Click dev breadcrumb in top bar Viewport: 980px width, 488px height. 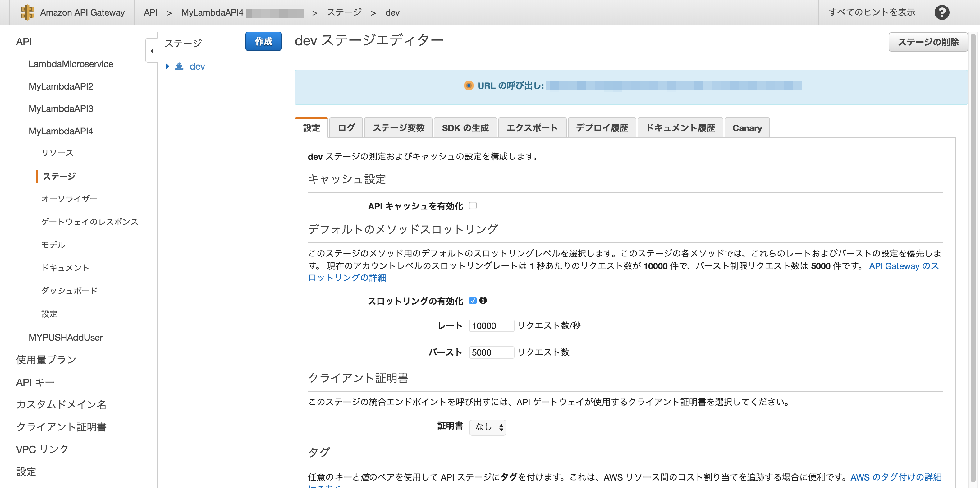pos(392,12)
